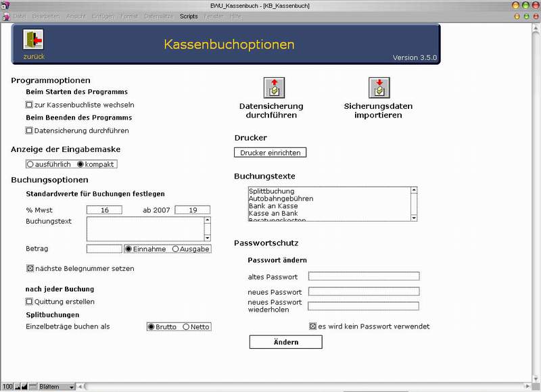The image size is (541, 392).
Task: Select 'Bank an Kasse' in Buchungstexte list
Action: coord(273,206)
